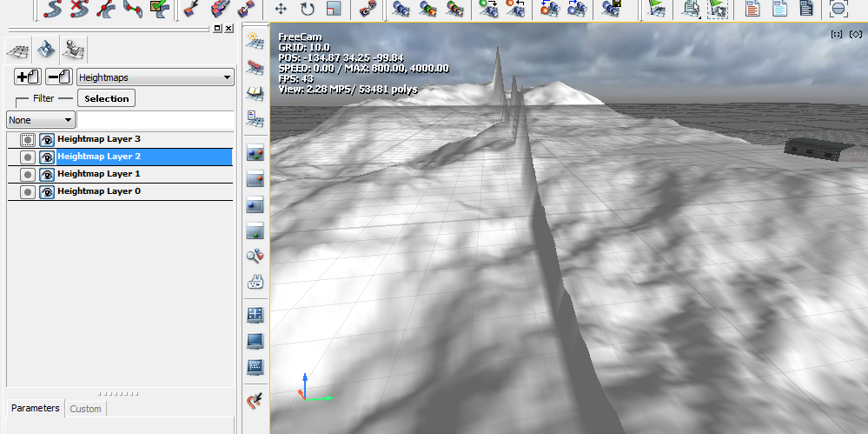868x434 pixels.
Task: Activate the scale square tool
Action: [334, 9]
